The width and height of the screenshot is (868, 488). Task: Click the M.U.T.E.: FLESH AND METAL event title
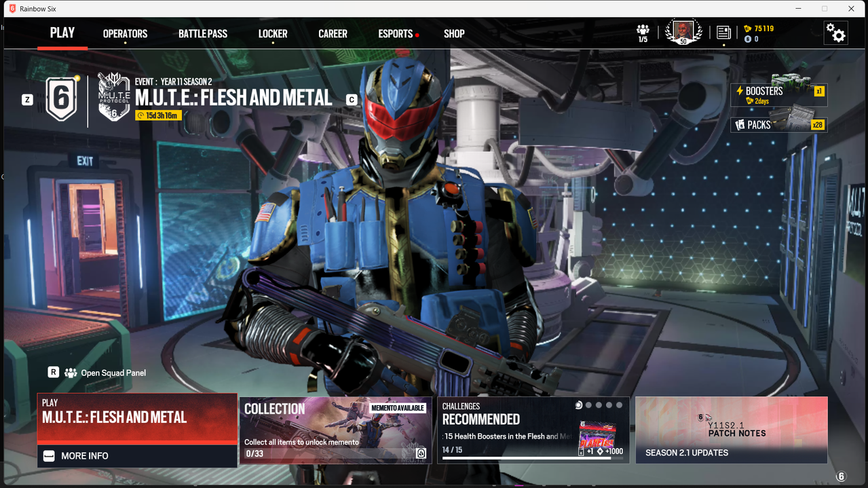coord(233,98)
